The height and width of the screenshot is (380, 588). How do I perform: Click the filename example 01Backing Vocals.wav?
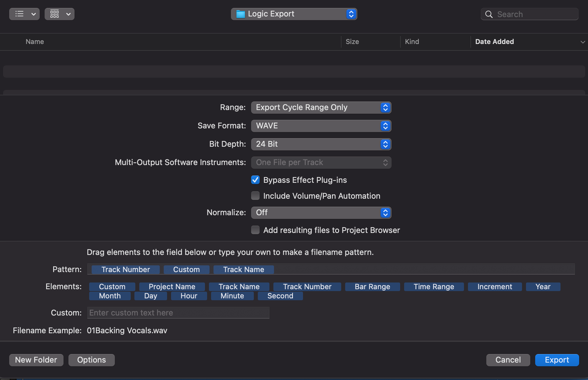pyautogui.click(x=127, y=330)
